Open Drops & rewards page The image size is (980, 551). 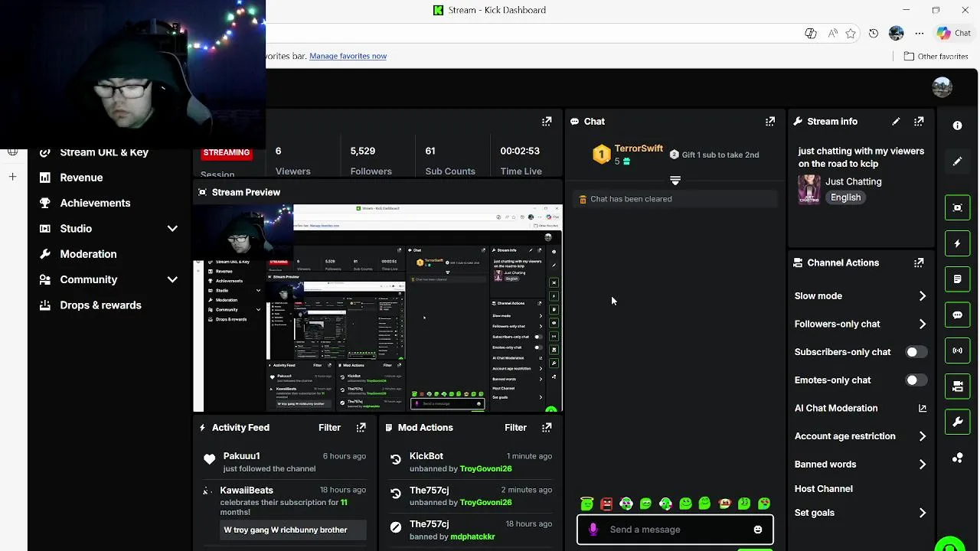[100, 305]
